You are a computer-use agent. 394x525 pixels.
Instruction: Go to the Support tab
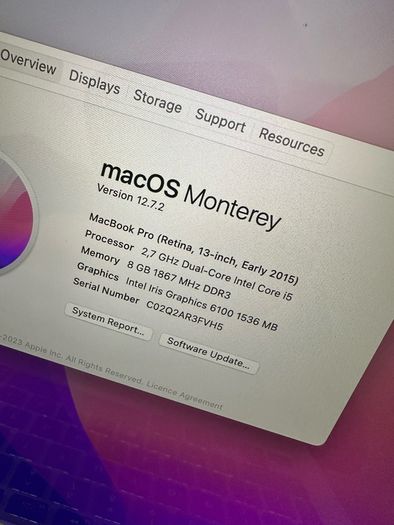[221, 121]
